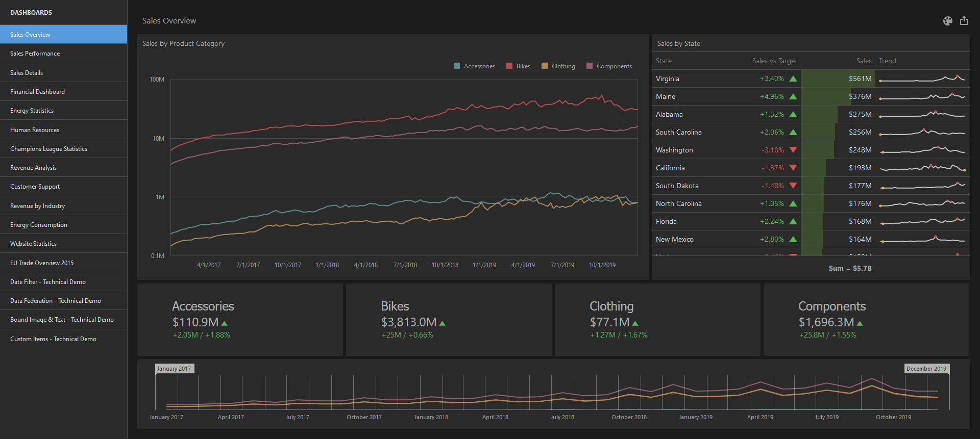The image size is (980, 439).
Task: Click the Bikes red legend swatch
Action: pos(509,66)
